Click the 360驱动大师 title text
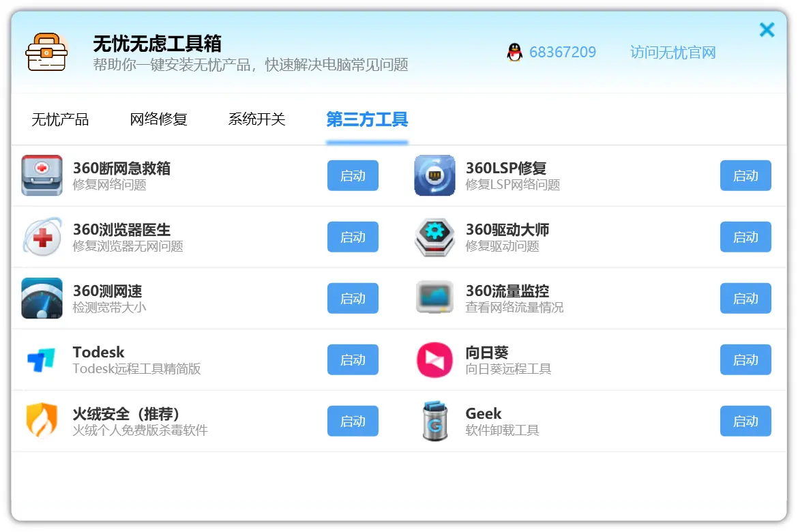 tap(507, 230)
